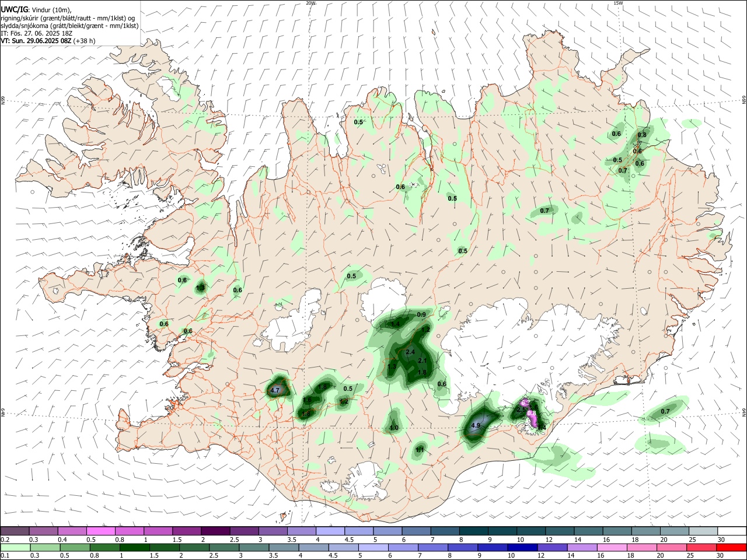Select the 'slydda/snjókoma' legend description line
747x560 pixels.
(x=69, y=26)
